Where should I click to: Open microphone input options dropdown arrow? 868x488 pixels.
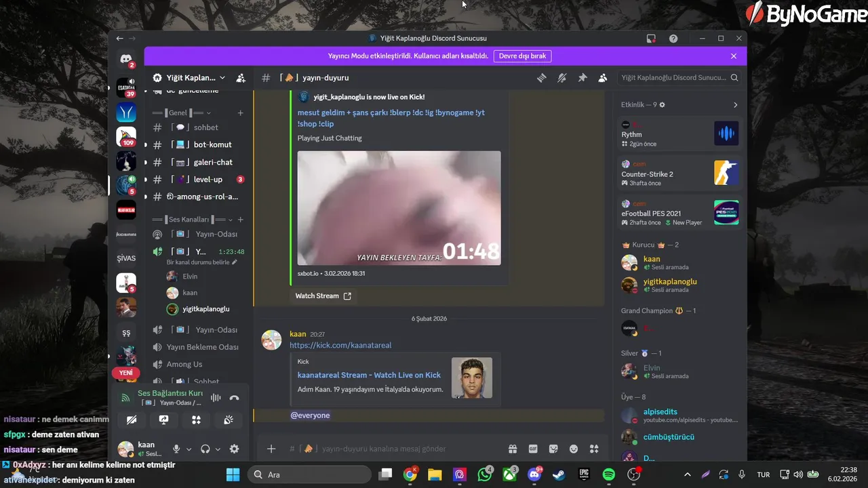(189, 449)
